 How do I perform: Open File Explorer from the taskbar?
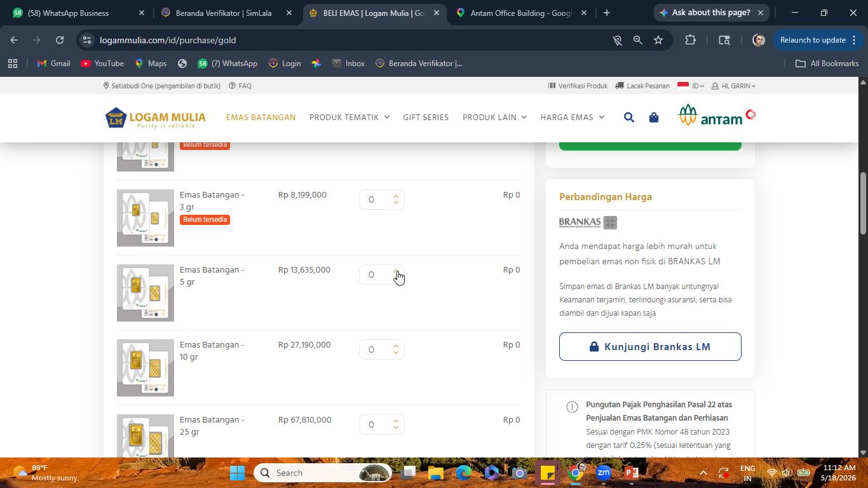click(x=435, y=473)
